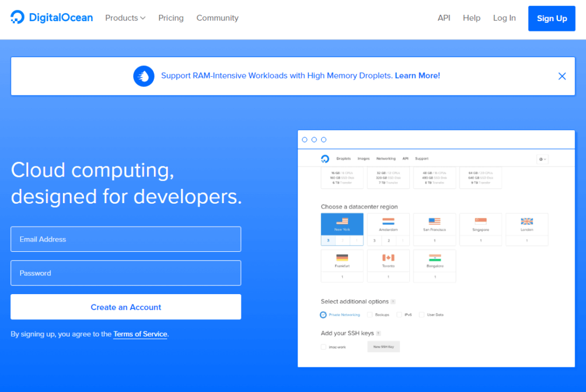Viewport: 586px width, 392px height.
Task: Click the Create an Account button
Action: pyautogui.click(x=126, y=307)
